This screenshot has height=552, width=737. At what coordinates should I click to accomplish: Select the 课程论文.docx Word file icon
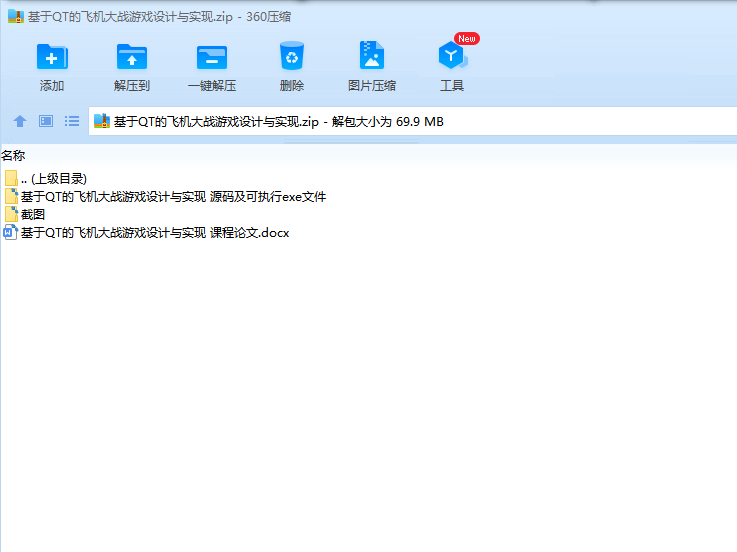(x=10, y=232)
